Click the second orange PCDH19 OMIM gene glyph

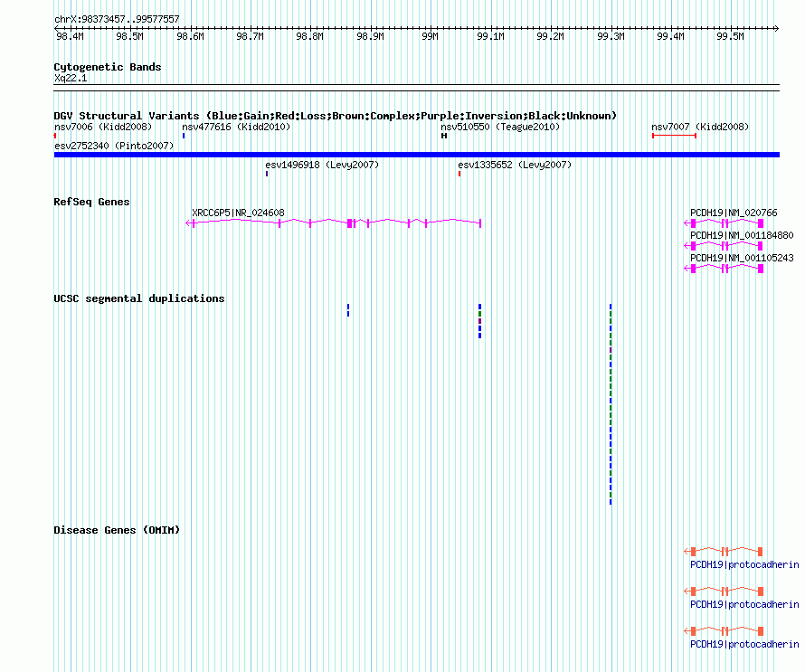(724, 592)
